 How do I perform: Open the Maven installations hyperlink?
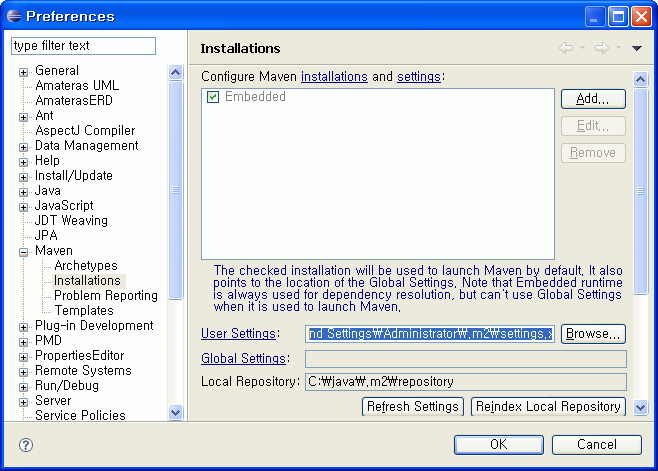(334, 77)
